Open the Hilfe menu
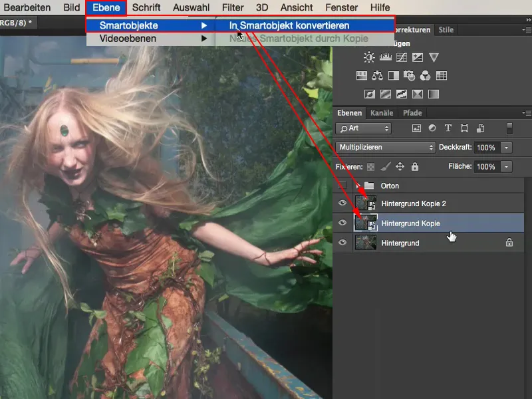532x399 pixels. pos(380,7)
